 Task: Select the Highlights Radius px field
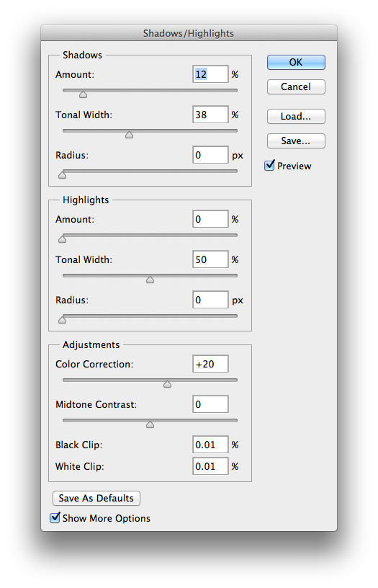tap(210, 300)
